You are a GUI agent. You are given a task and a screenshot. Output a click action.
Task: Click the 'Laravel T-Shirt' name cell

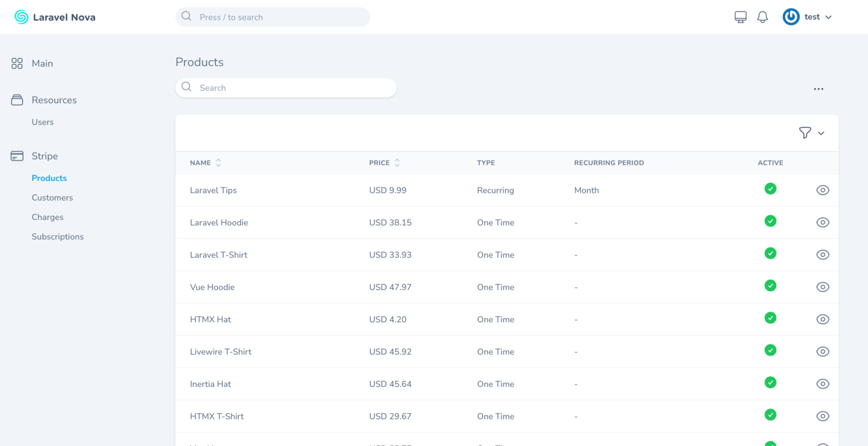219,255
